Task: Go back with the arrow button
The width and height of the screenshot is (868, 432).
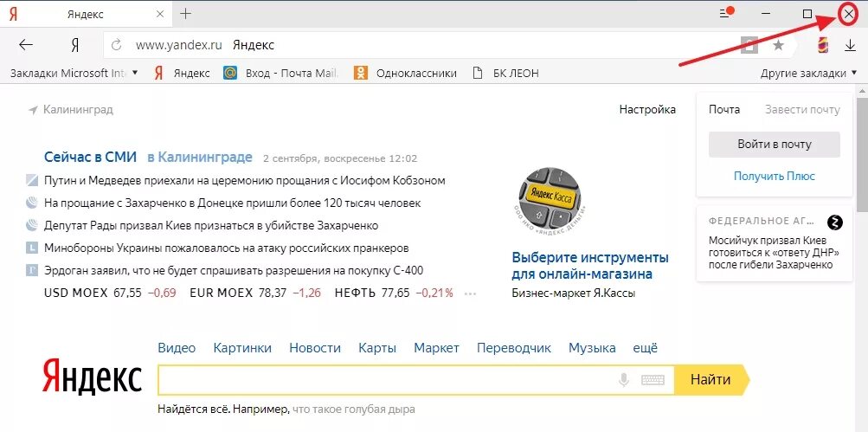Action: [26, 45]
